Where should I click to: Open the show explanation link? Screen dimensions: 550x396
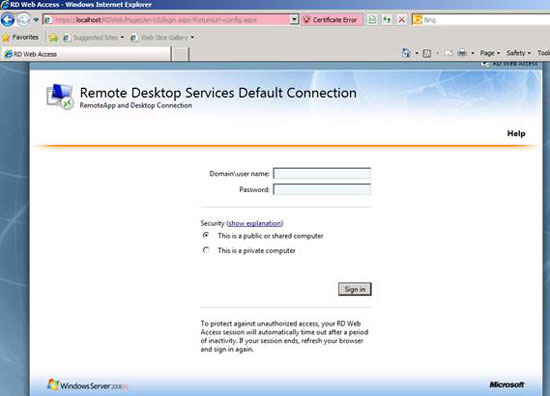tap(255, 223)
